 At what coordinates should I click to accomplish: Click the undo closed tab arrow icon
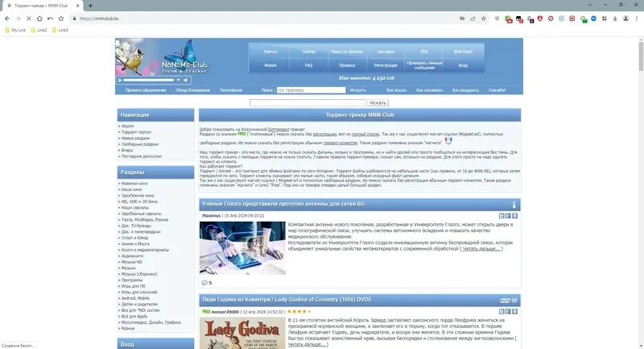50,19
